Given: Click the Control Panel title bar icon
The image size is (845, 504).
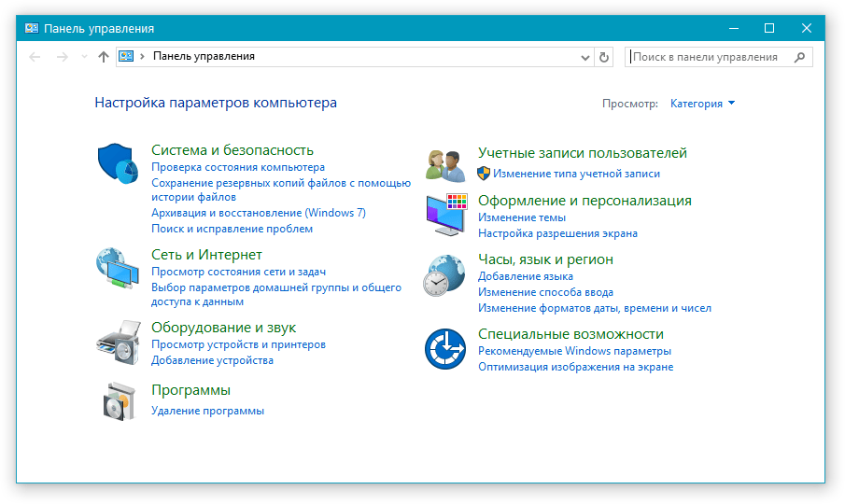Looking at the screenshot, I should (x=32, y=28).
